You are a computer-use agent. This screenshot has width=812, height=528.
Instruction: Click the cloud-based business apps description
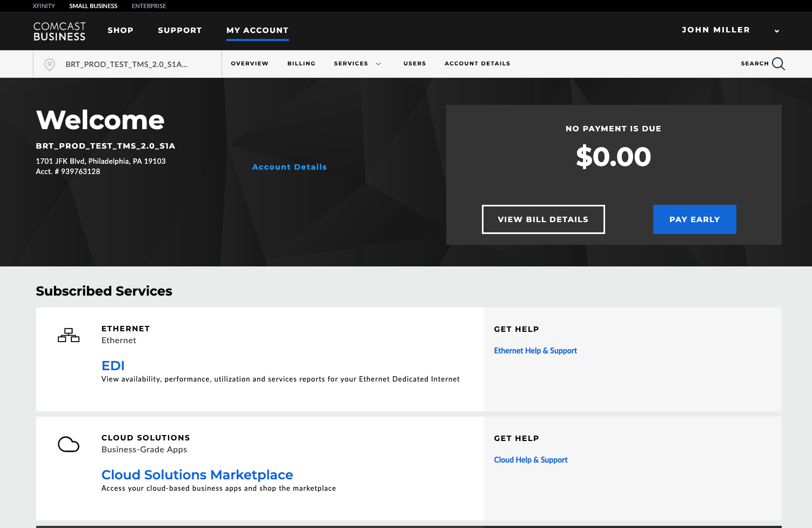(219, 489)
